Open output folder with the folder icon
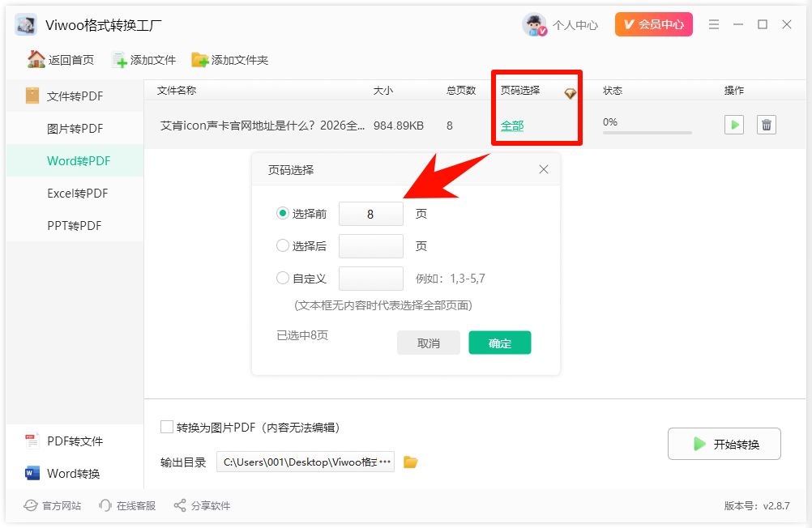Image resolution: width=812 pixels, height=528 pixels. pyautogui.click(x=411, y=462)
